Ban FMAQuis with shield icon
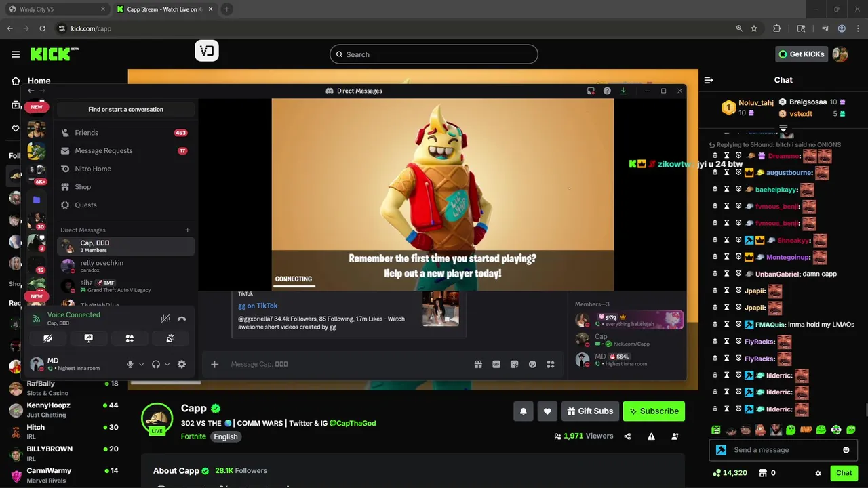The width and height of the screenshot is (868, 488). point(738,325)
